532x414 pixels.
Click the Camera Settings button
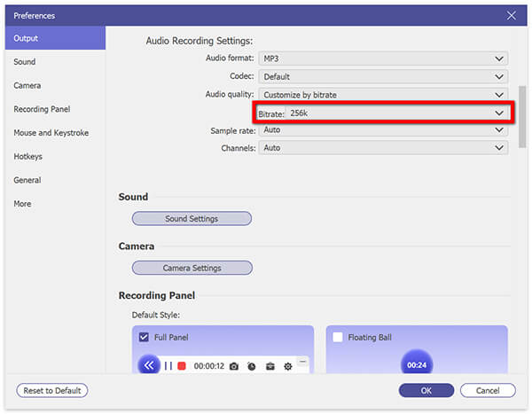[x=192, y=268]
